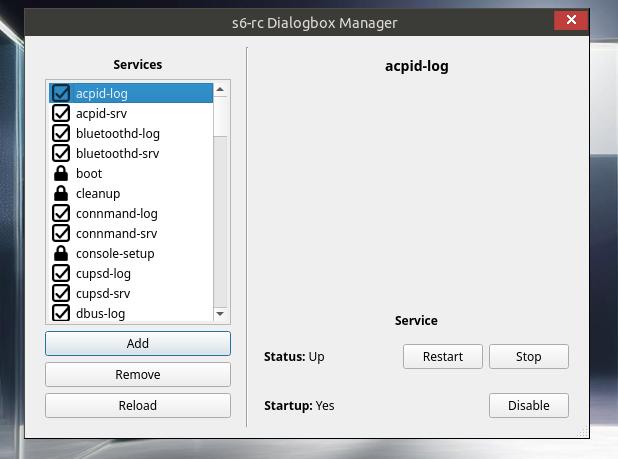Select the bluetoothd-log service row
Screen dimensions: 618x459
coord(131,134)
